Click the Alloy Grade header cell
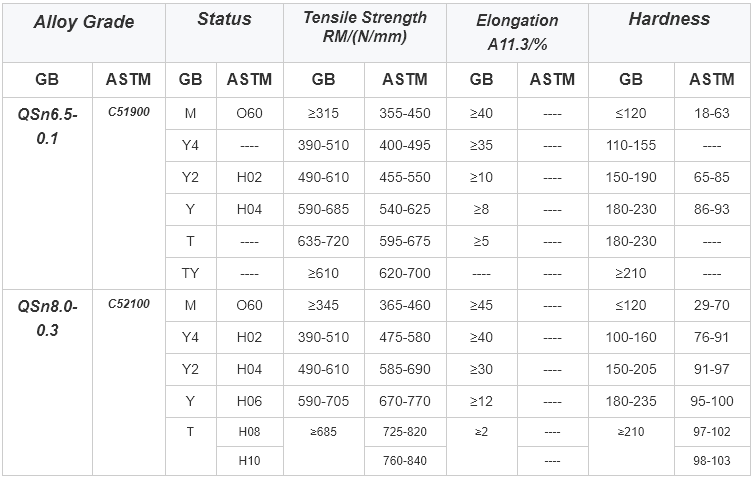 tap(84, 33)
